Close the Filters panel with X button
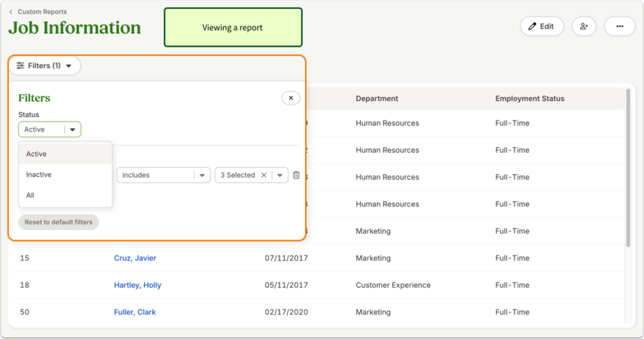 (x=291, y=98)
